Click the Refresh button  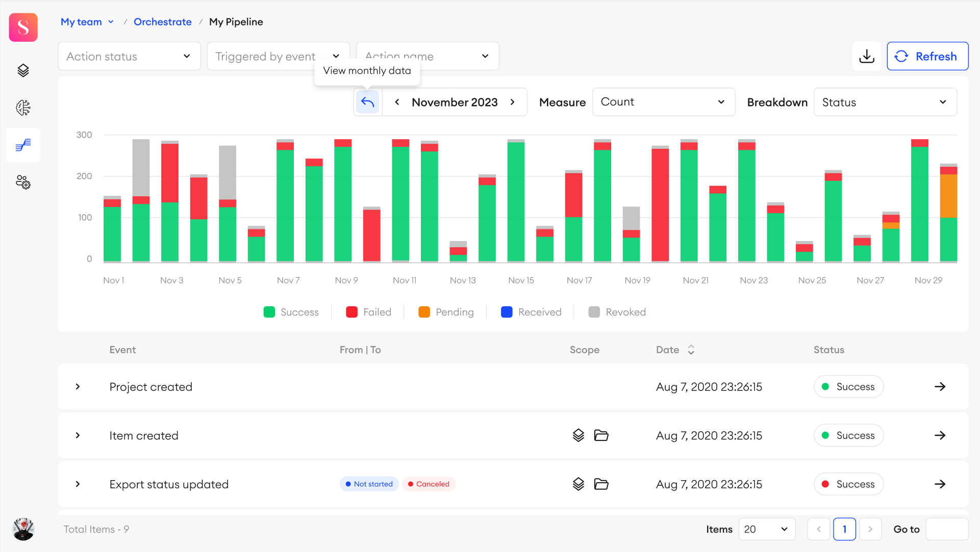927,56
